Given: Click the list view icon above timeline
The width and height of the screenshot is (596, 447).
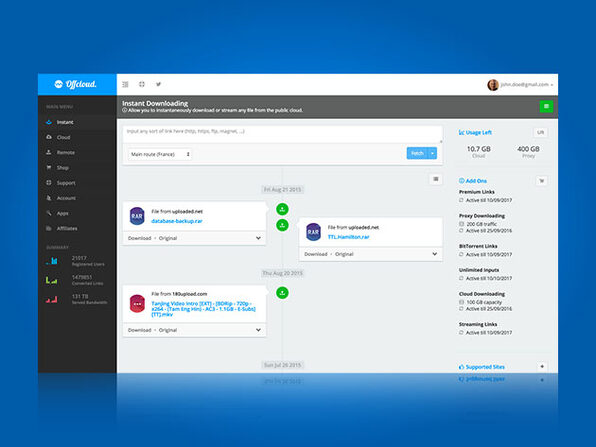Looking at the screenshot, I should click(436, 179).
